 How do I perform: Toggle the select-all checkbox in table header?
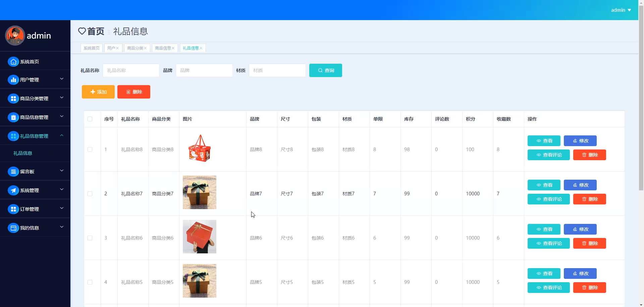[x=90, y=119]
